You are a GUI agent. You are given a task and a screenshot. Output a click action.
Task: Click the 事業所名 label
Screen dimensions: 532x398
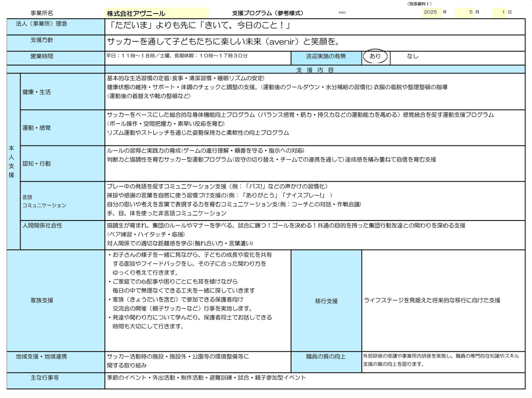[x=42, y=13]
